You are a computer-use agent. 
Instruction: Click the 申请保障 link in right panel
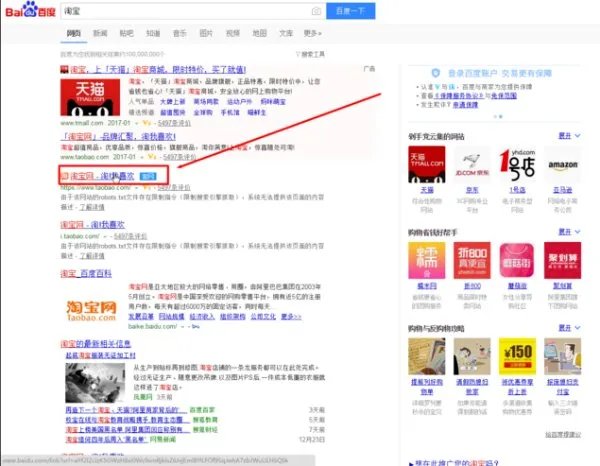point(465,105)
